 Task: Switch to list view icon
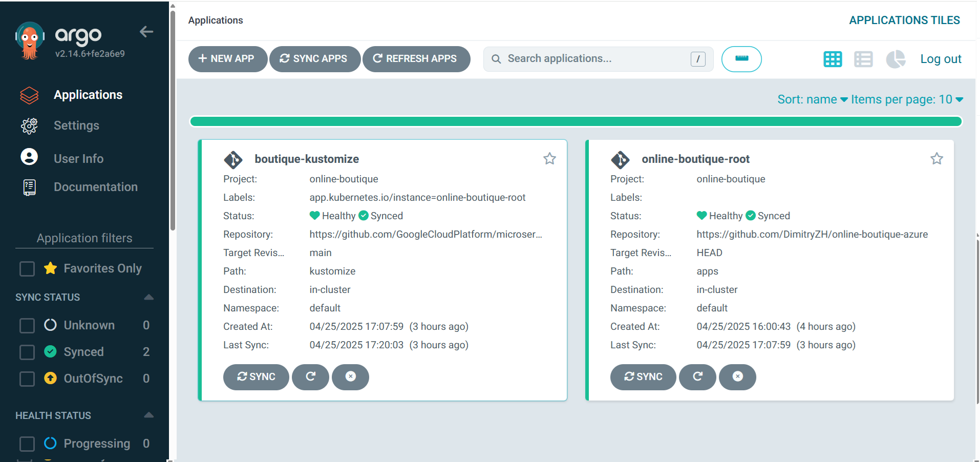pos(863,59)
